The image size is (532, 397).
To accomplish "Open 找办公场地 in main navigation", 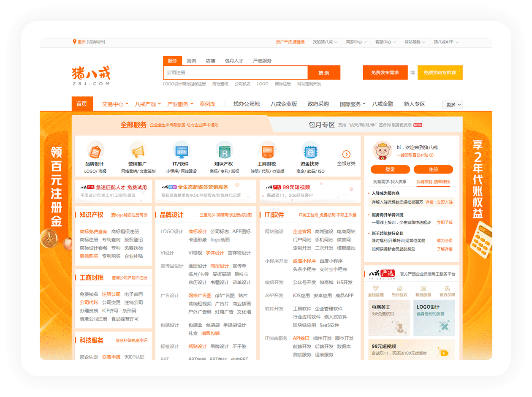I will 247,104.
